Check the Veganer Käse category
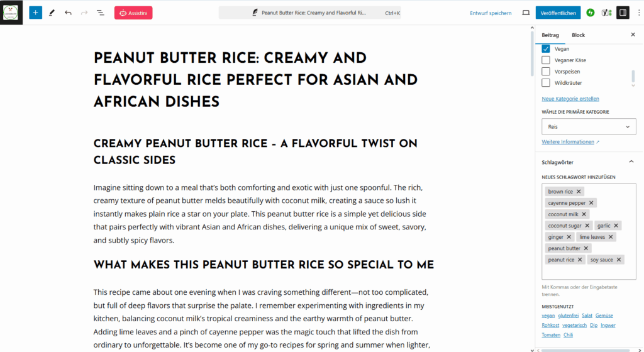The width and height of the screenshot is (644, 352). coord(546,60)
